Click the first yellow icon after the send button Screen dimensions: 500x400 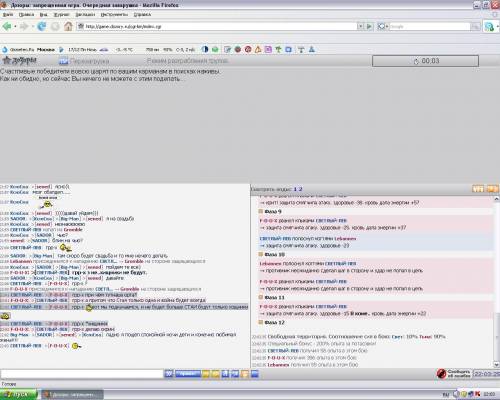(206, 374)
